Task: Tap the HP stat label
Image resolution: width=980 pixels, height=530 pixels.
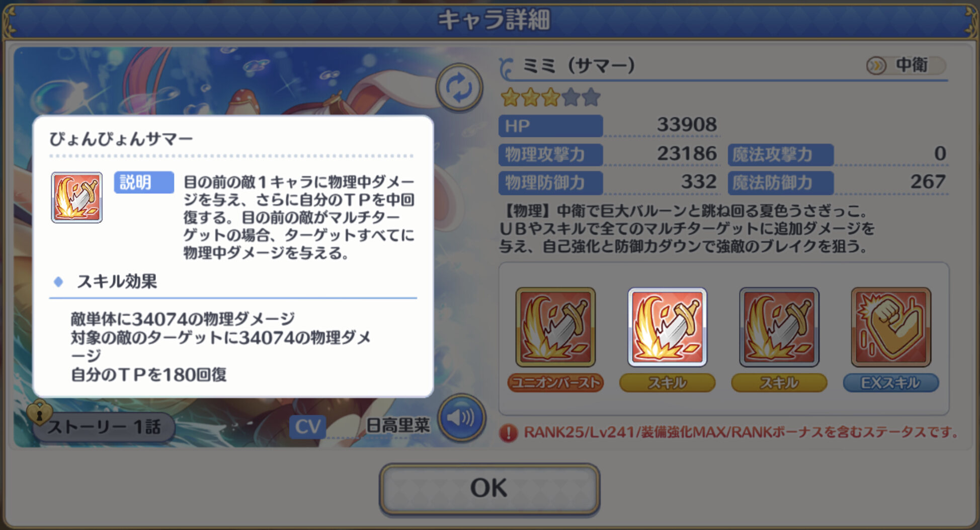Action: (x=550, y=126)
